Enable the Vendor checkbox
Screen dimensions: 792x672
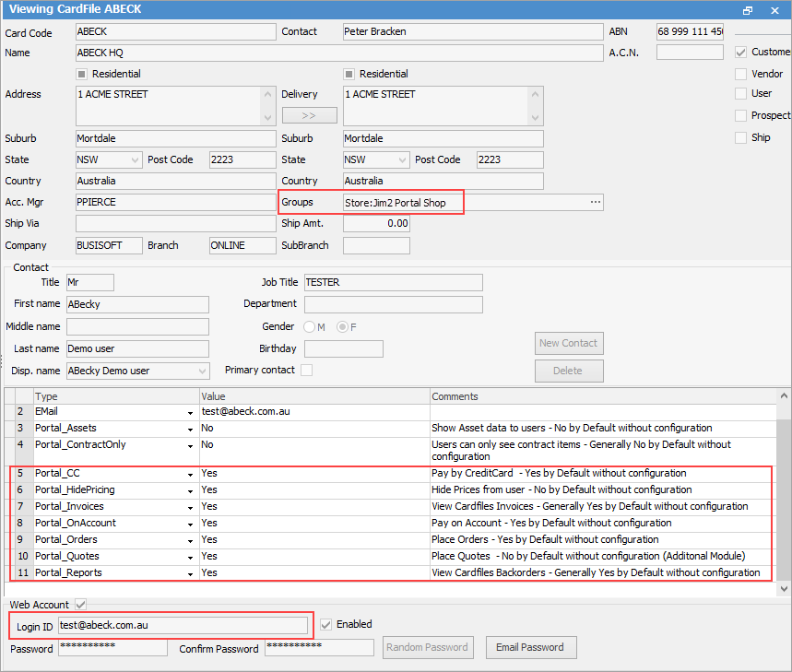click(x=742, y=73)
